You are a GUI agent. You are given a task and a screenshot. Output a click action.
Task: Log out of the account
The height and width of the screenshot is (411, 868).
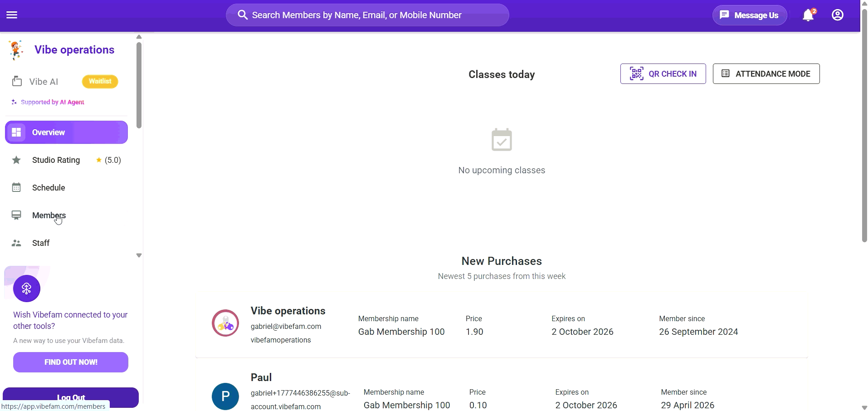tap(71, 397)
